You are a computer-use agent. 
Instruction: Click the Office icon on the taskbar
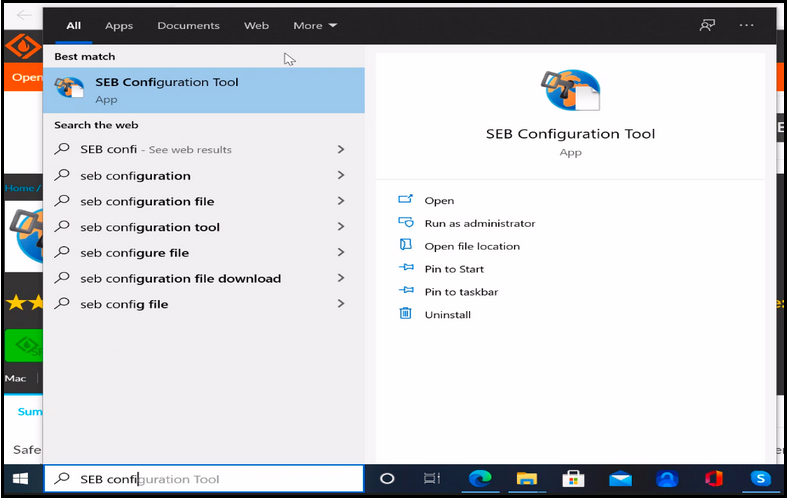[x=714, y=479]
